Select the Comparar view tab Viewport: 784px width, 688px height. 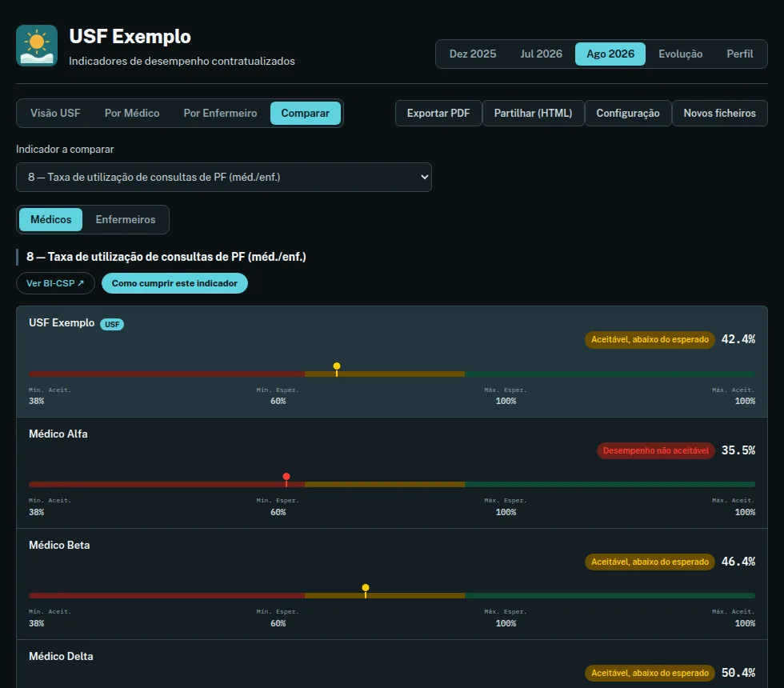[305, 113]
